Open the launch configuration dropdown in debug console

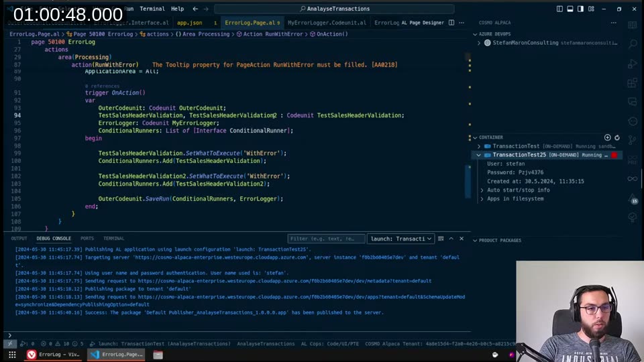[x=400, y=239]
